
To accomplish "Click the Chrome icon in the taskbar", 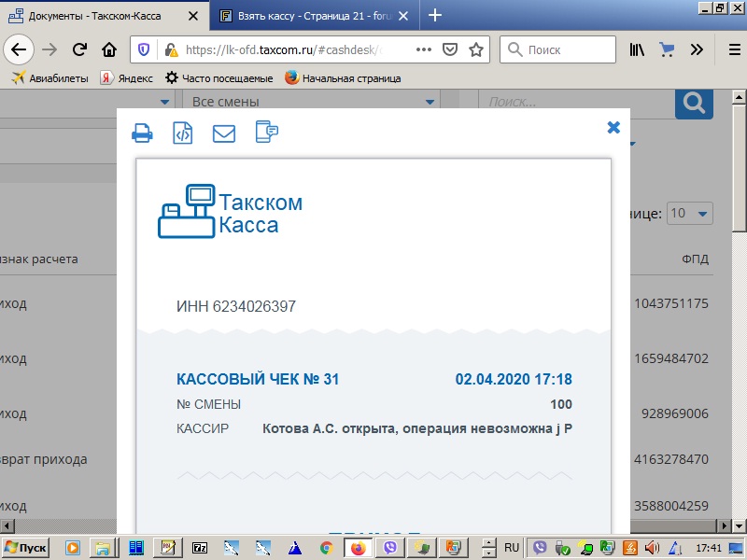I will (326, 548).
